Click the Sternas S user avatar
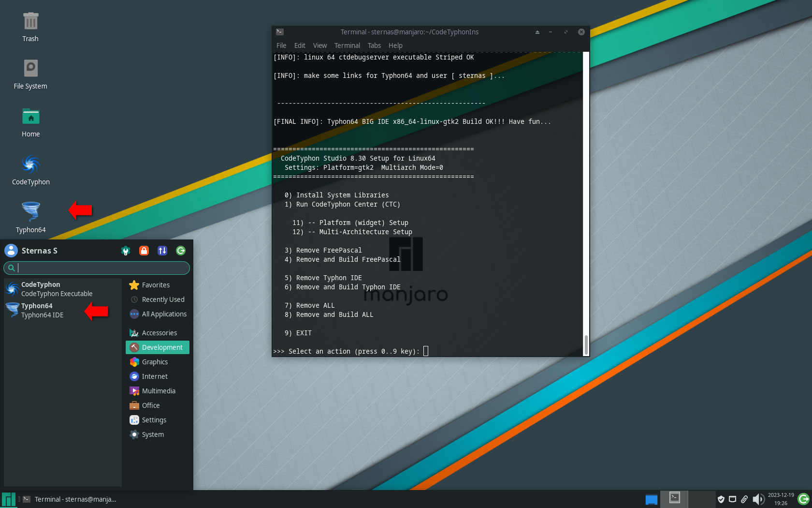This screenshot has width=812, height=508. tap(11, 251)
